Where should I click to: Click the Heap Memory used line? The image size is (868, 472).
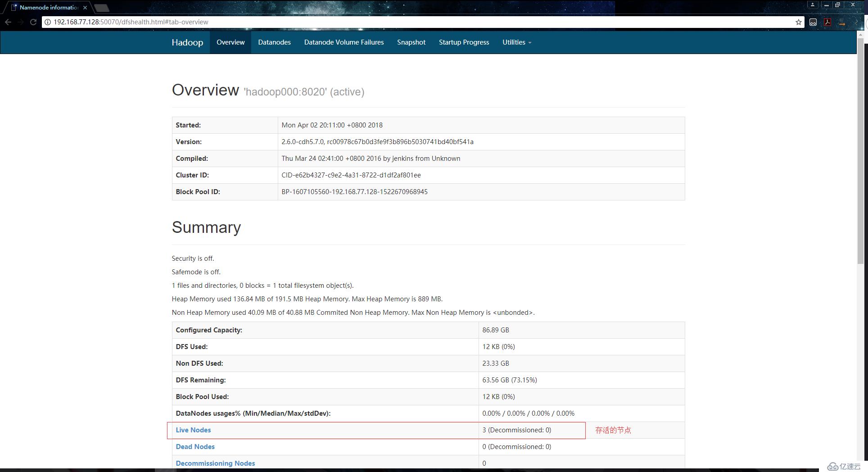tap(307, 299)
